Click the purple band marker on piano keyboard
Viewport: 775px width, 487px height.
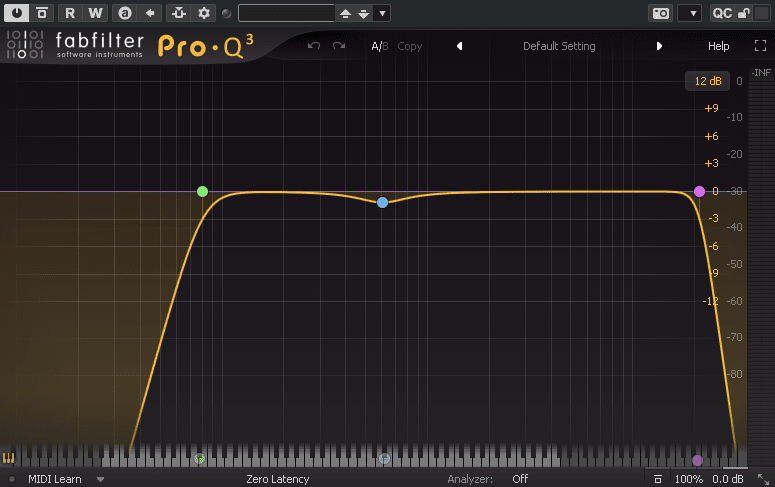(x=697, y=460)
